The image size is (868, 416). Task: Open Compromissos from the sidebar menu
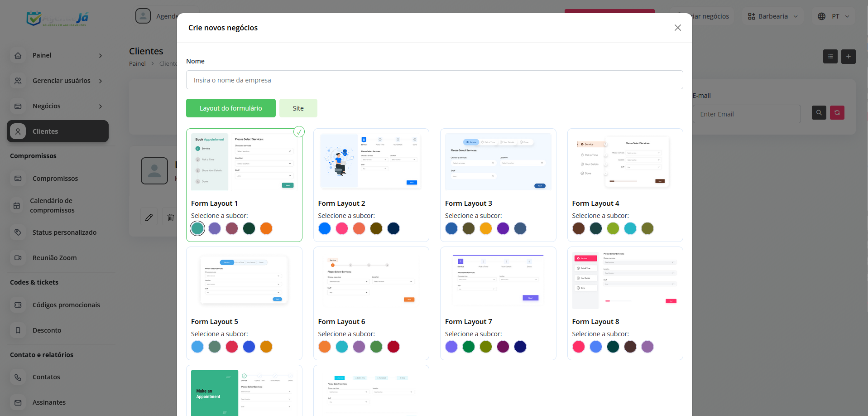coord(55,179)
